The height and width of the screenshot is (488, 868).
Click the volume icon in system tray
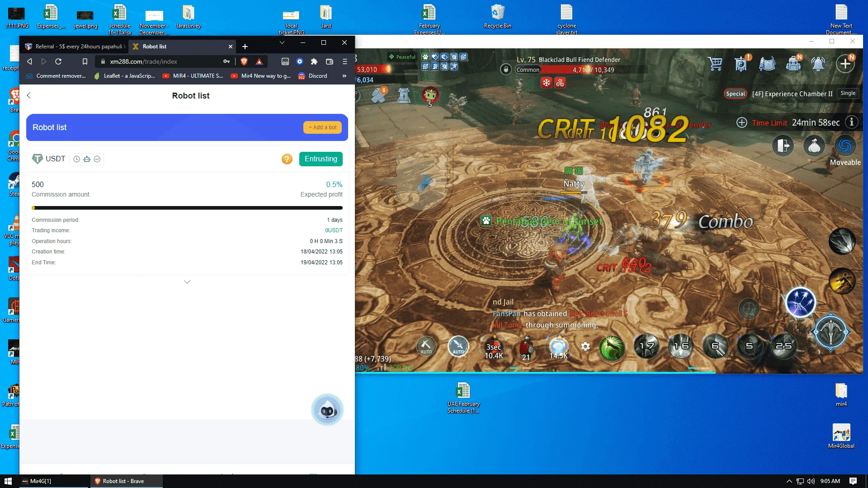coord(811,481)
